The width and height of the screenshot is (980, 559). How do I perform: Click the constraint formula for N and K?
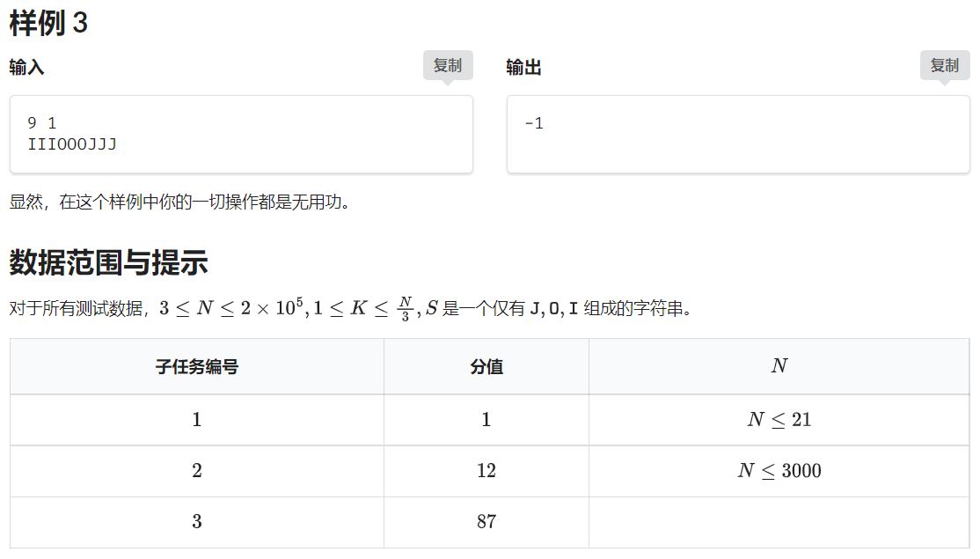tap(286, 309)
